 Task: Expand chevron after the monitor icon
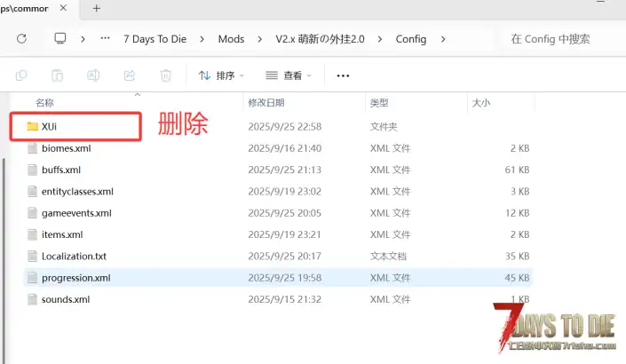click(83, 39)
